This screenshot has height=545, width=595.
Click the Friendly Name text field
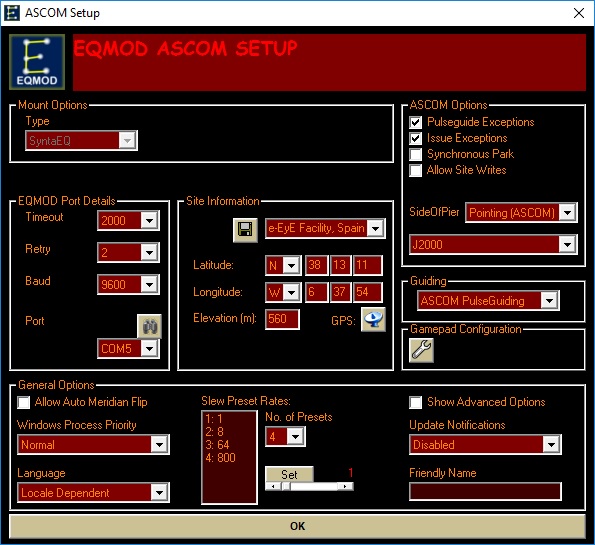[485, 492]
